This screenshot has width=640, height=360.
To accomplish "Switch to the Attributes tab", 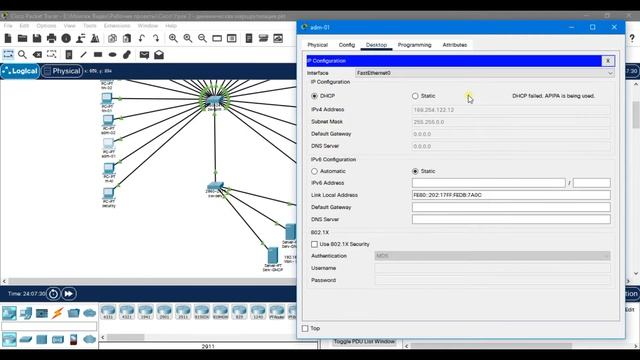I will (x=455, y=45).
